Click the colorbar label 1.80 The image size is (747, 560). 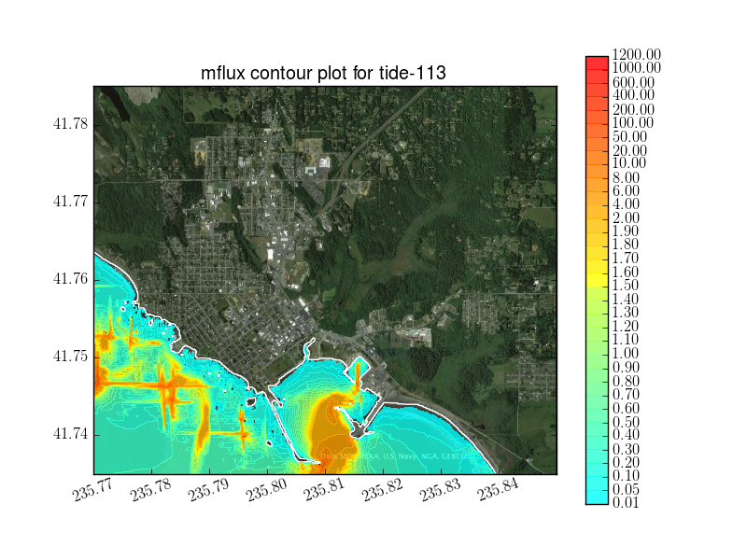pyautogui.click(x=626, y=245)
